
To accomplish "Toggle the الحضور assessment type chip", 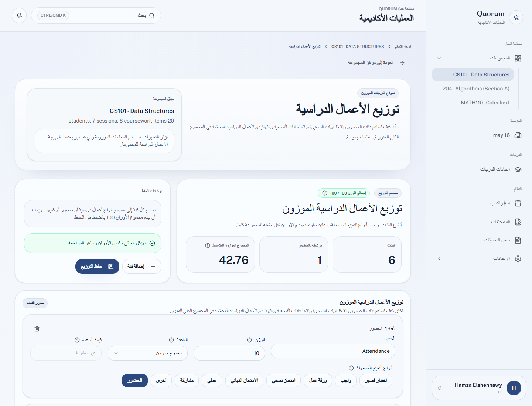I will click(135, 381).
